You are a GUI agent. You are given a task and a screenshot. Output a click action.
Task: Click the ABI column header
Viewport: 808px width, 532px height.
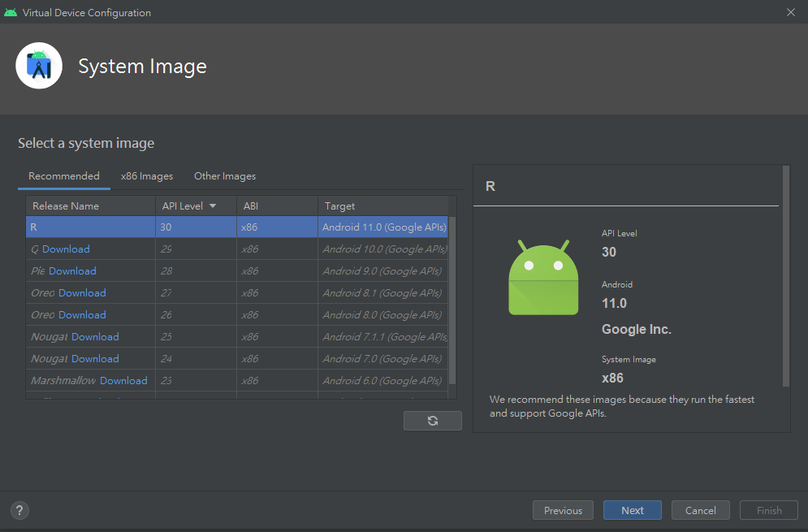tap(277, 205)
